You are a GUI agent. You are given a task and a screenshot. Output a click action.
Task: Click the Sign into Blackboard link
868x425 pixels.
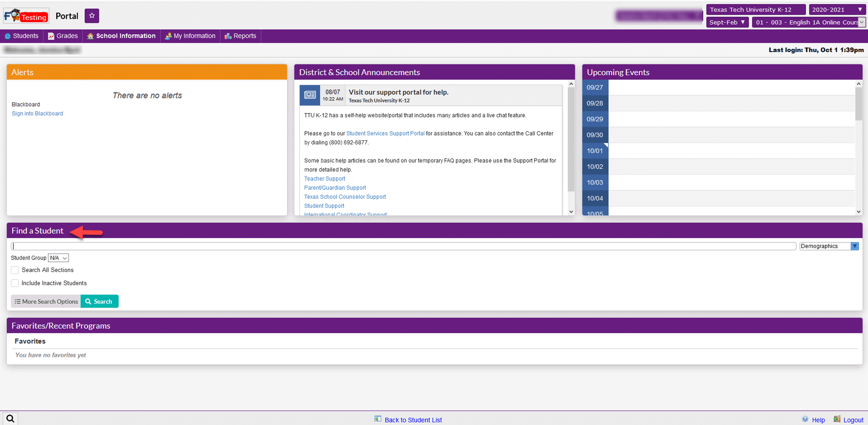(37, 114)
